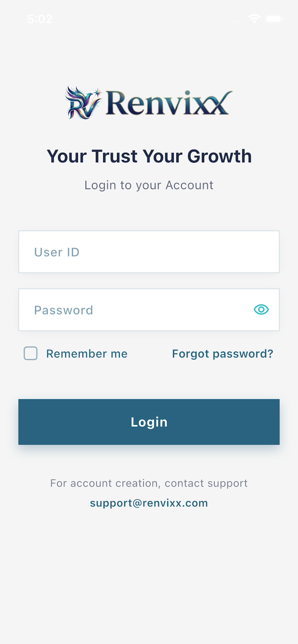Enable the Remember me checkbox

pyautogui.click(x=31, y=353)
